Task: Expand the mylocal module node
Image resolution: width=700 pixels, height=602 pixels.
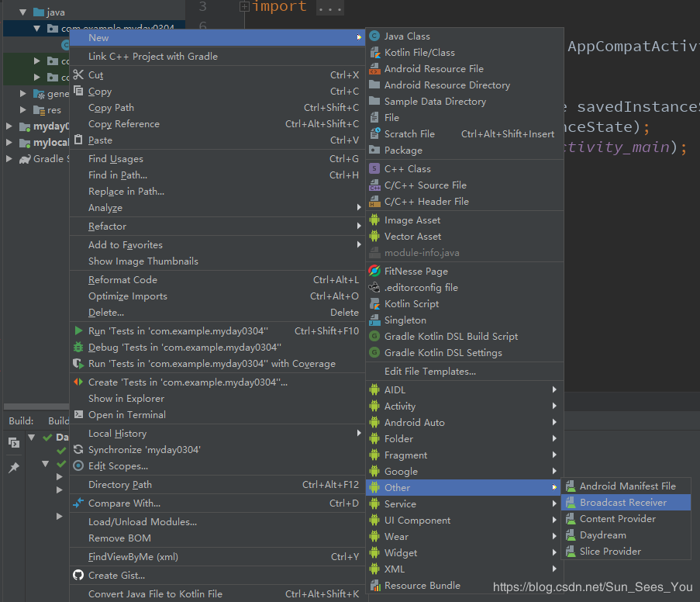Action: point(9,143)
